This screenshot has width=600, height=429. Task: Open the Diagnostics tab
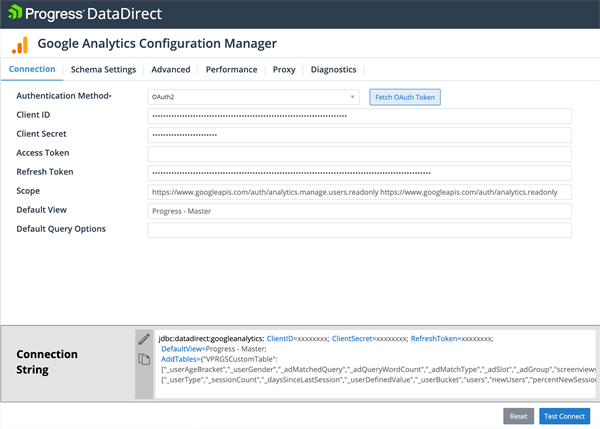[x=333, y=70]
